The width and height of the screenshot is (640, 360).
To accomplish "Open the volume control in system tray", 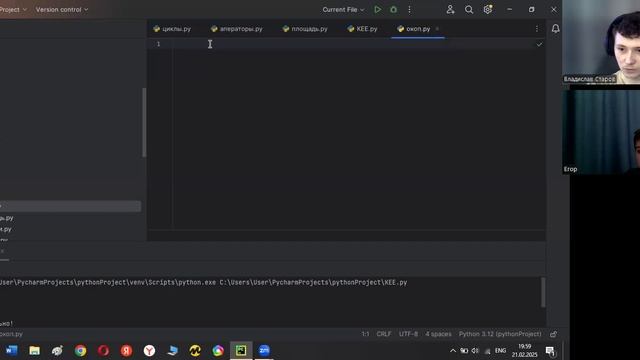I will [475, 351].
